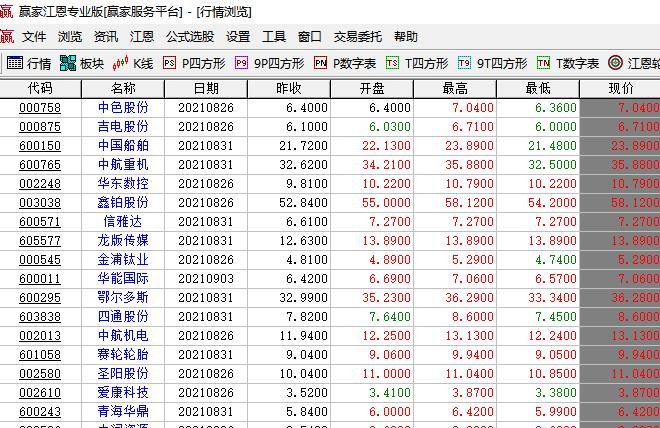Select the T四方形 tool icon
The height and width of the screenshot is (428, 660).
(392, 63)
